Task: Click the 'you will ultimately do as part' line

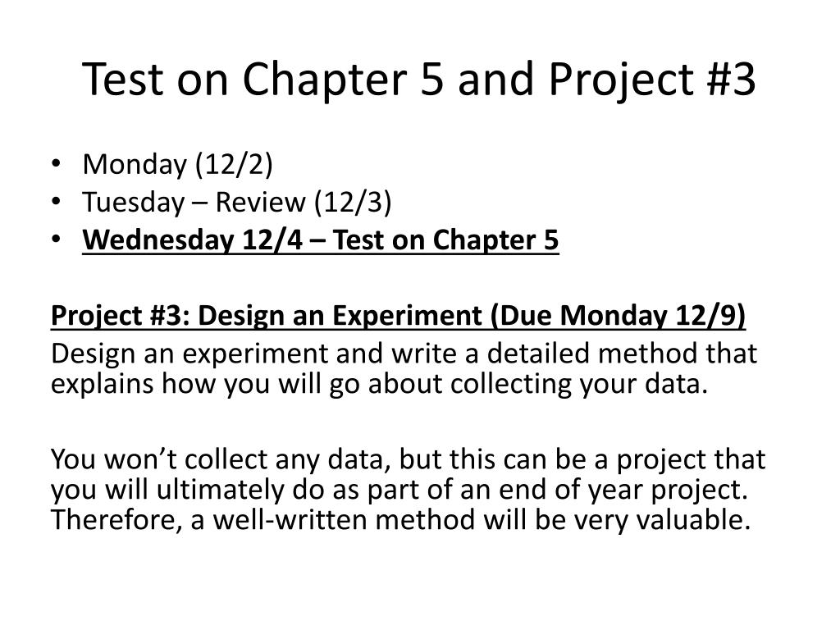Action: [399, 490]
